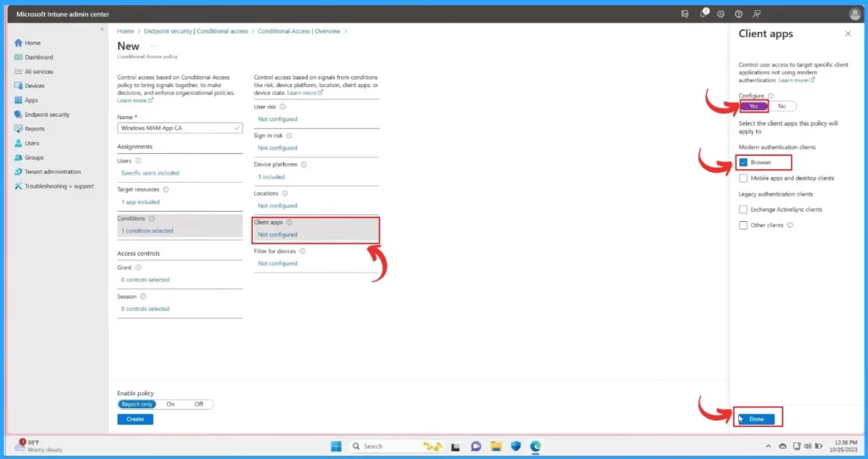Show hidden tray icons chevron
Viewport: 868px width, 459px height.
coord(768,446)
